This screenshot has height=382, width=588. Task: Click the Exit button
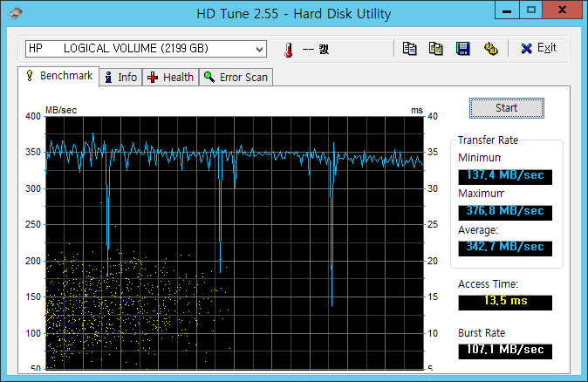[538, 48]
